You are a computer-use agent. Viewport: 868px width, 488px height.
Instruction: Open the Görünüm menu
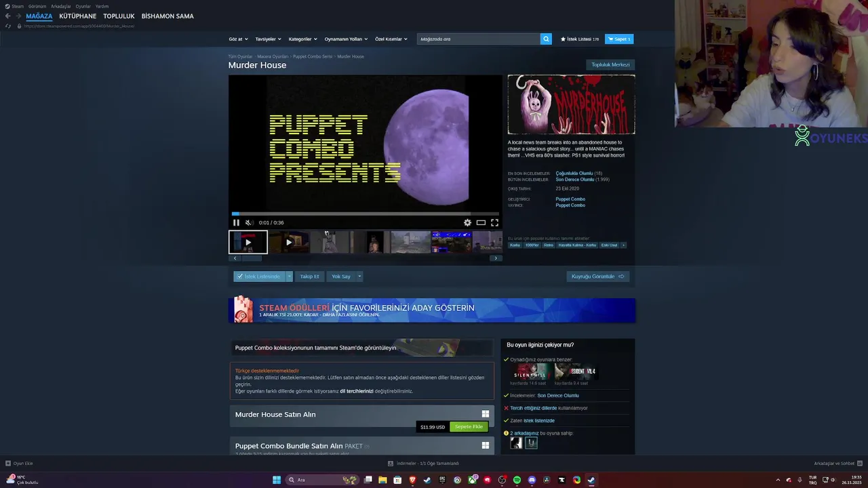pyautogui.click(x=37, y=6)
